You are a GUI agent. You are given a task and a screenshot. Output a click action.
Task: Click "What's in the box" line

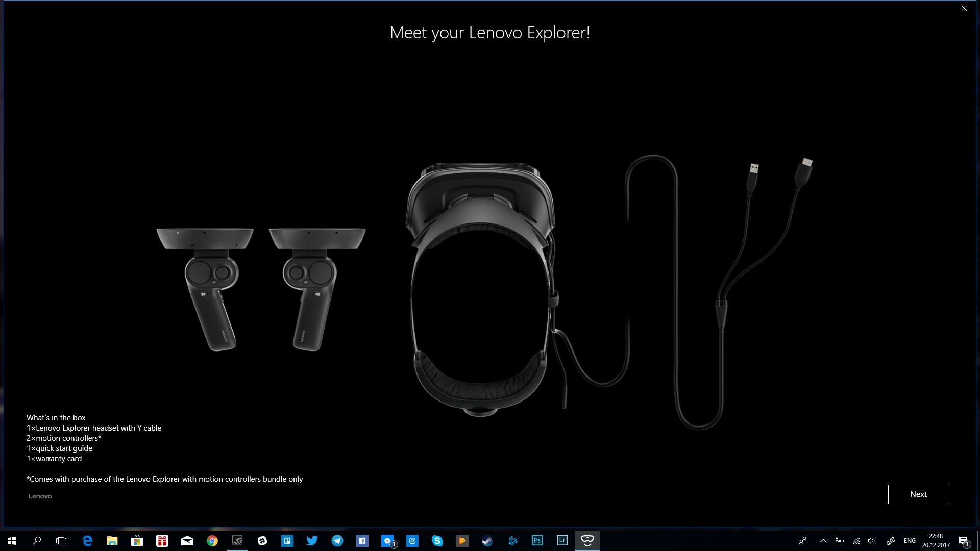click(56, 417)
